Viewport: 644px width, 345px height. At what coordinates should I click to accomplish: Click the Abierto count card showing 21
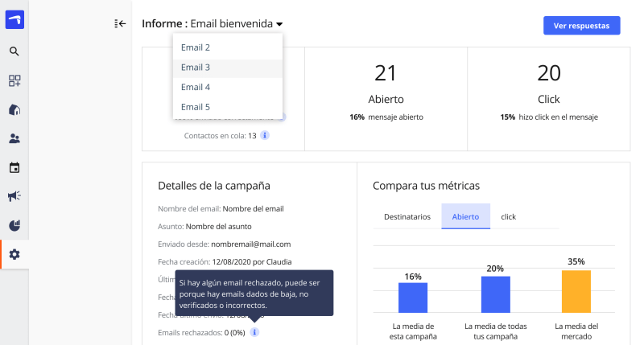pos(386,97)
